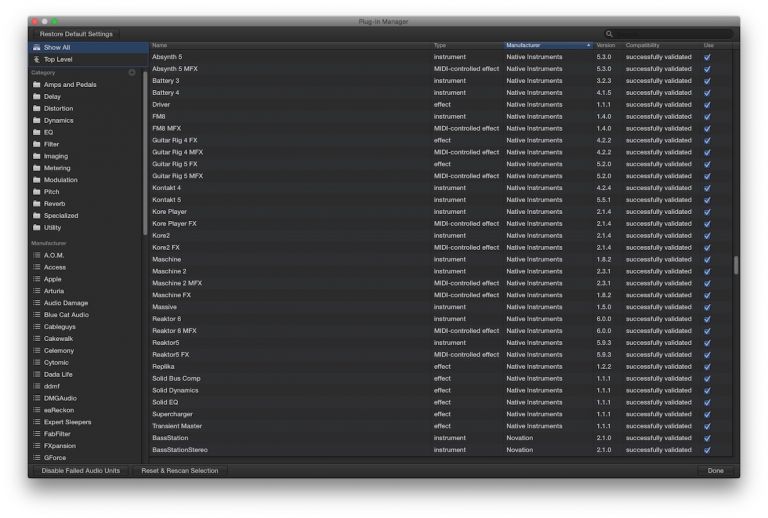Uncheck Use for Battery 4
The width and height of the screenshot is (768, 518).
tap(707, 93)
